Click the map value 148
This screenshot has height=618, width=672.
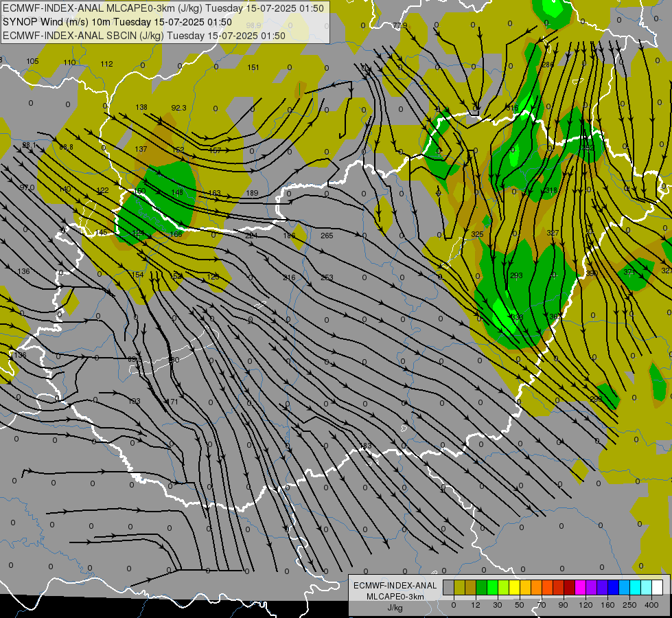(177, 192)
